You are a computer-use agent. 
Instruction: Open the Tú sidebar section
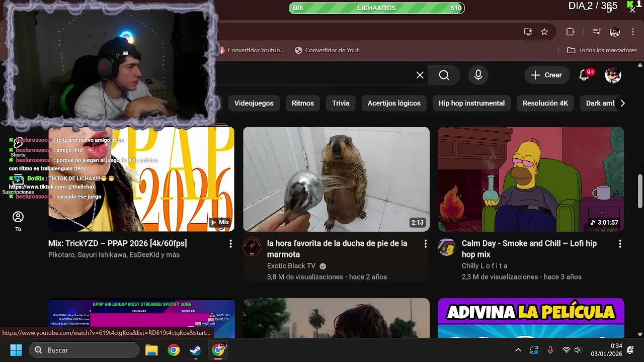[x=18, y=221]
